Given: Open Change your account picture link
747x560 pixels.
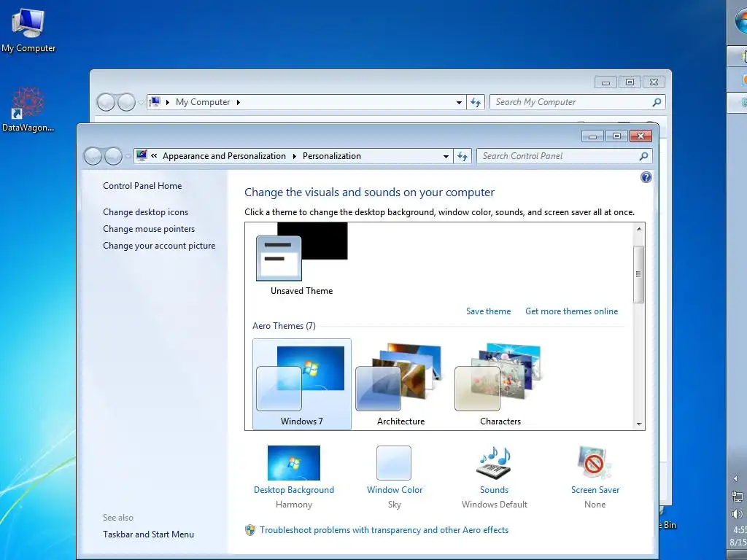Looking at the screenshot, I should click(159, 246).
